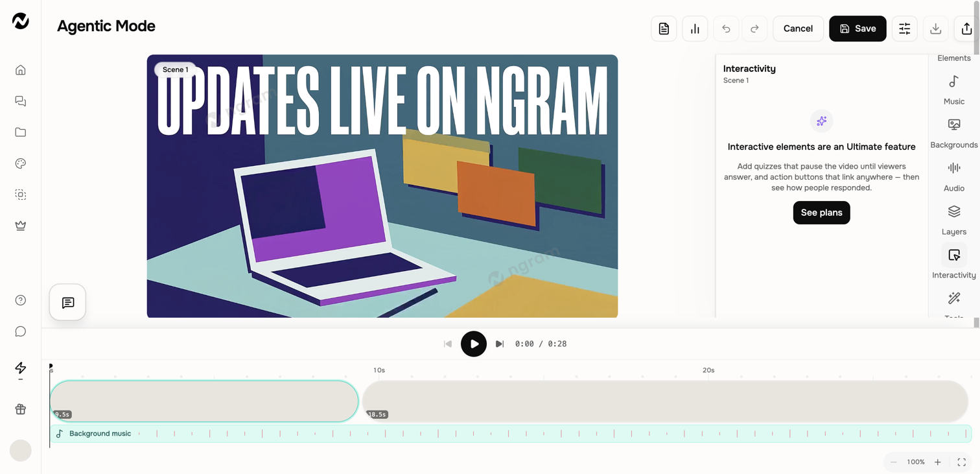Click the sparkle Ultimate feature icon
The width and height of the screenshot is (980, 474).
pyautogui.click(x=821, y=121)
